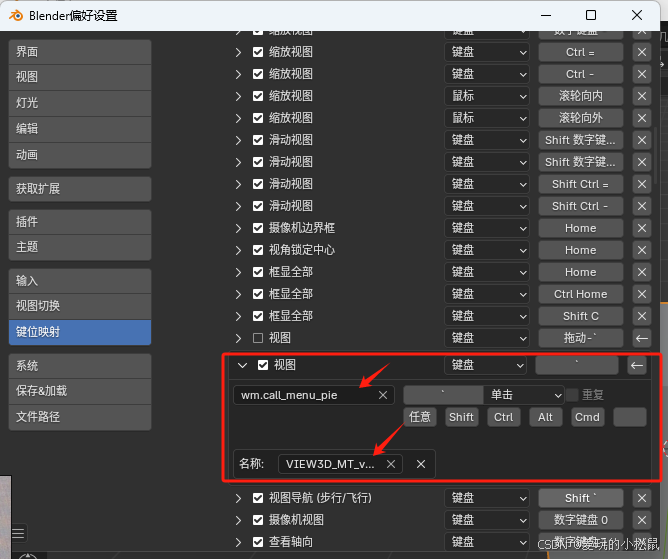This screenshot has height=559, width=668.
Task: Uncheck 视角锁定中心 keymap item
Action: coord(258,250)
